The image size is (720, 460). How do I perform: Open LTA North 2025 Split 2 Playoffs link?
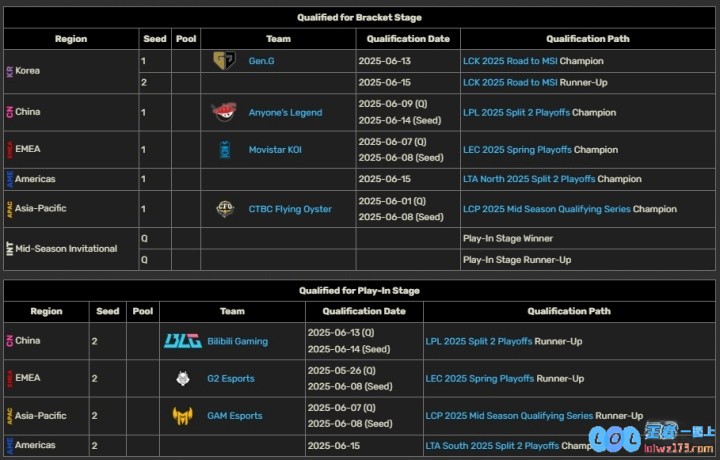click(529, 179)
